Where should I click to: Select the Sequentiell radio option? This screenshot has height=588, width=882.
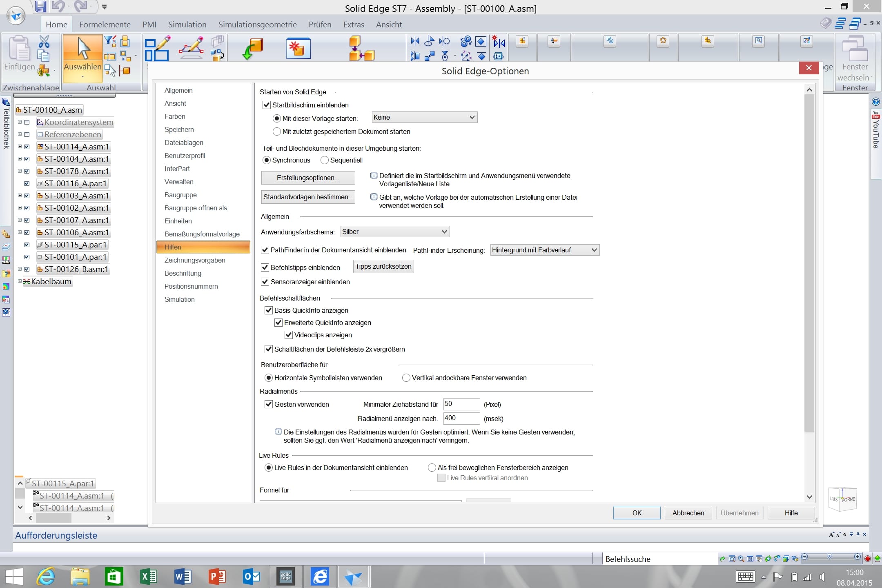tap(325, 160)
